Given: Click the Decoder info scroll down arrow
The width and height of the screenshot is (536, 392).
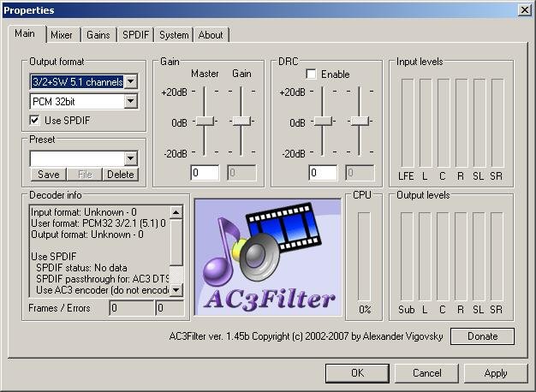Looking at the screenshot, I should 176,290.
